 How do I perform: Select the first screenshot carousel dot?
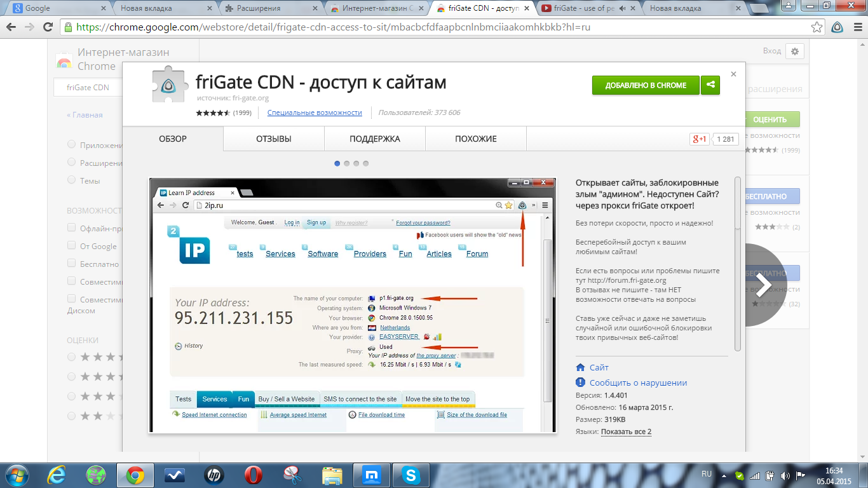[x=337, y=163]
